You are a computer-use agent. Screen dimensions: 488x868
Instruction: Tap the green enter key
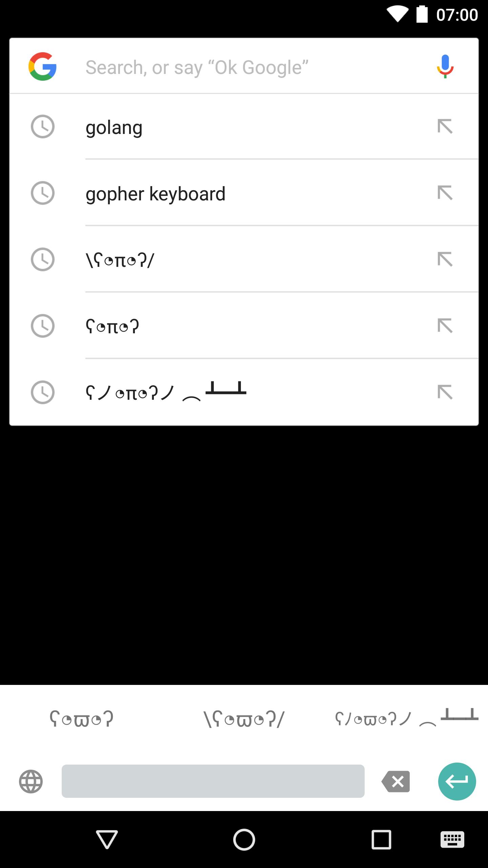457,782
